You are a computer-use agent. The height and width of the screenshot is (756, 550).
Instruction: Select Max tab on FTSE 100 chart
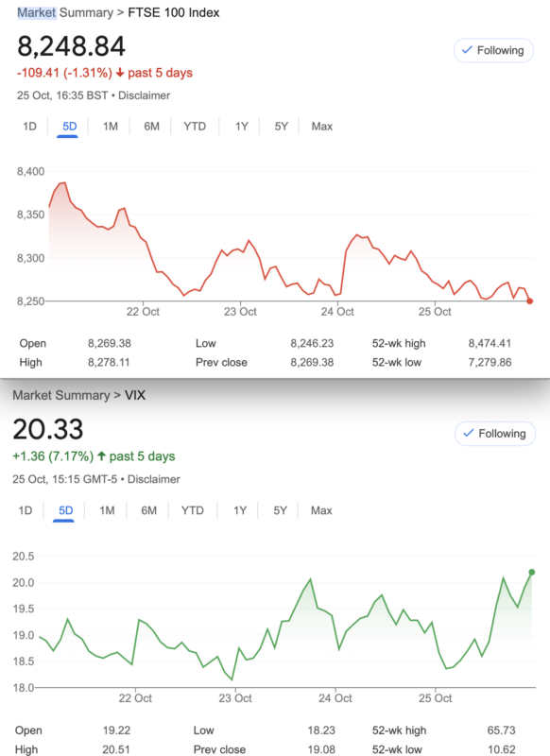[321, 127]
